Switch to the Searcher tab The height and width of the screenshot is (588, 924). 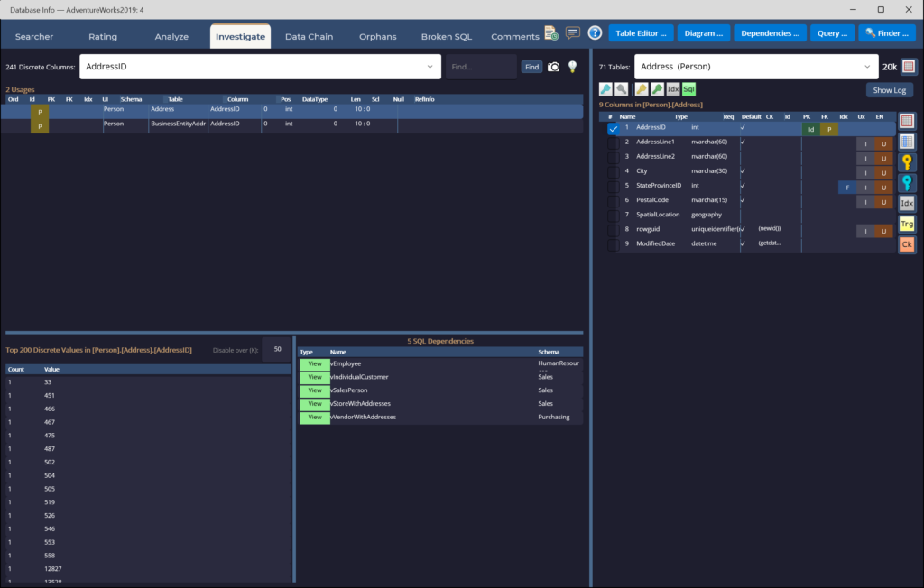pos(34,37)
